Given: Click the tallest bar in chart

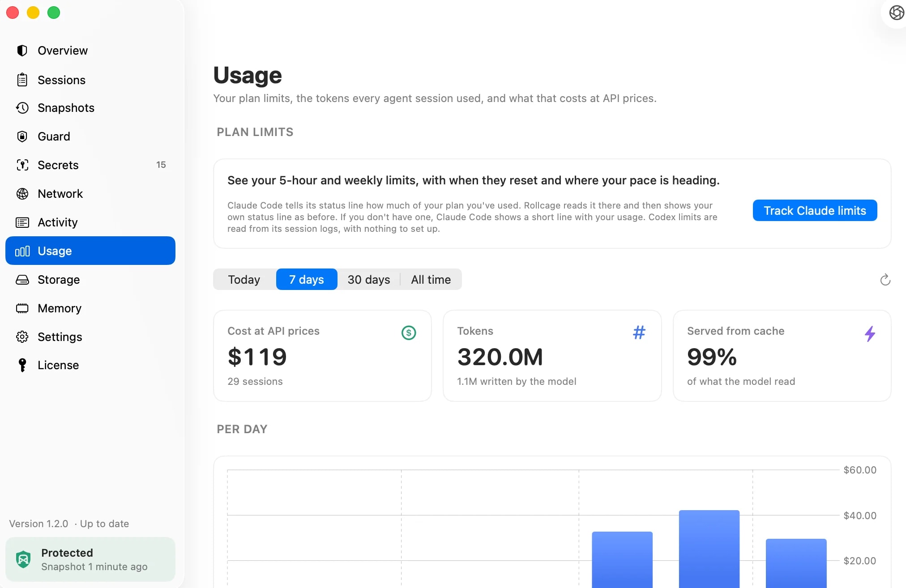Looking at the screenshot, I should click(x=709, y=549).
